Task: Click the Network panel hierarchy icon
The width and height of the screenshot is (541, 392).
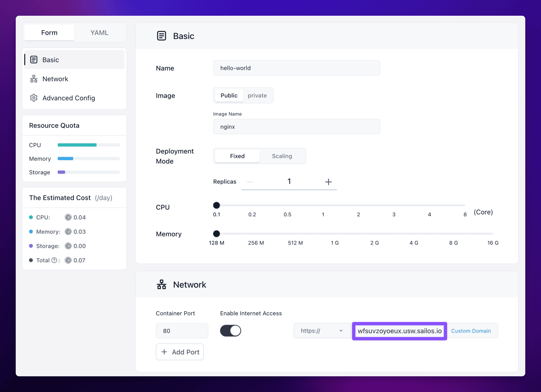Action: (161, 284)
